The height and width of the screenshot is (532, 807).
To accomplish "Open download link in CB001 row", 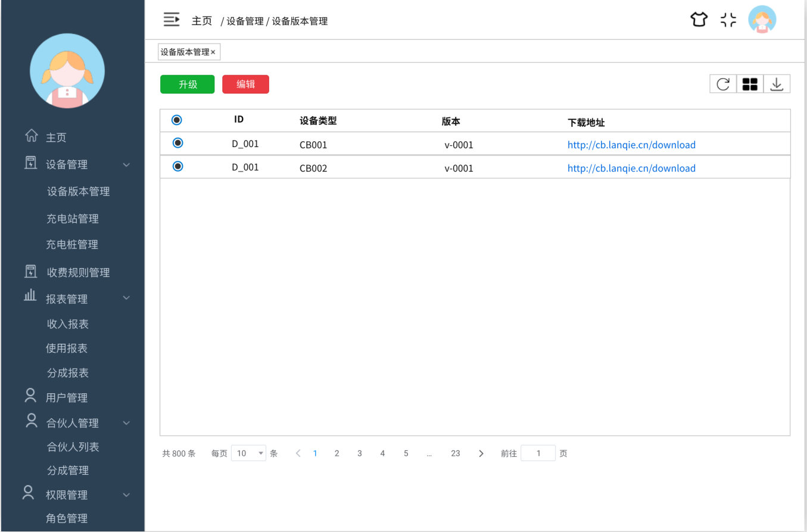I will point(631,145).
